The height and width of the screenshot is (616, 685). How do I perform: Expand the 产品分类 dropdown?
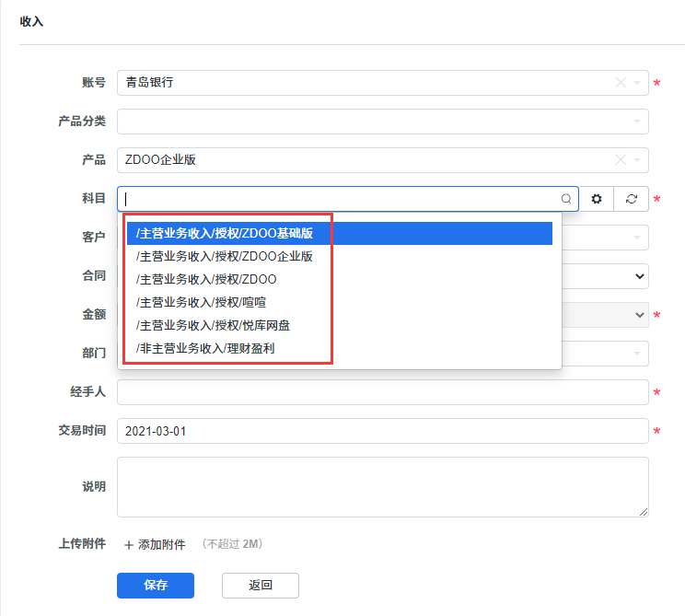pyautogui.click(x=637, y=122)
